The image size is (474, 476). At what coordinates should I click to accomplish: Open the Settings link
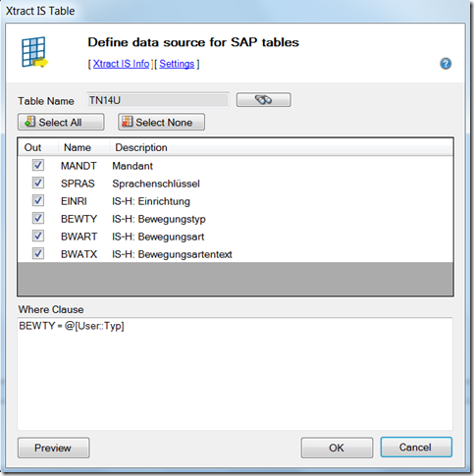coord(177,64)
